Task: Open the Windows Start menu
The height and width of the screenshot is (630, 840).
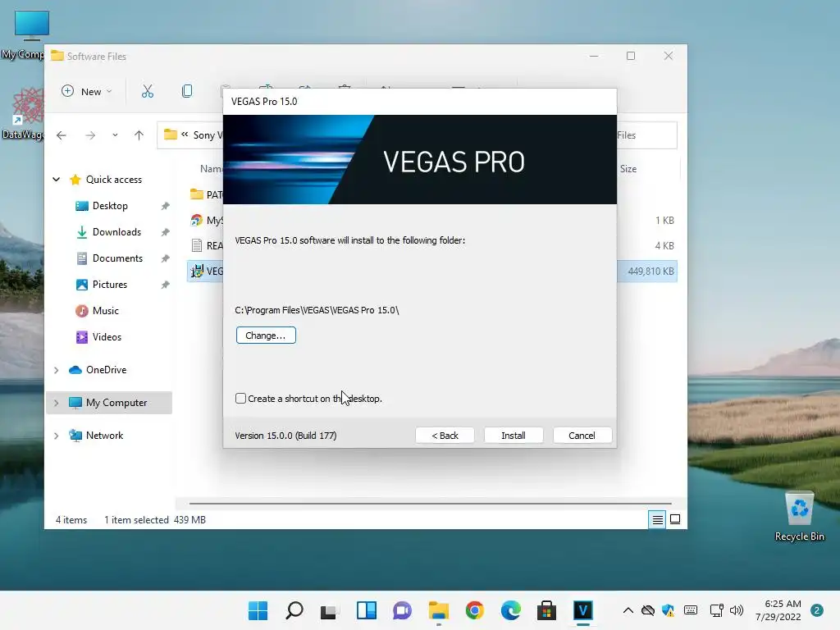Action: pos(258,610)
